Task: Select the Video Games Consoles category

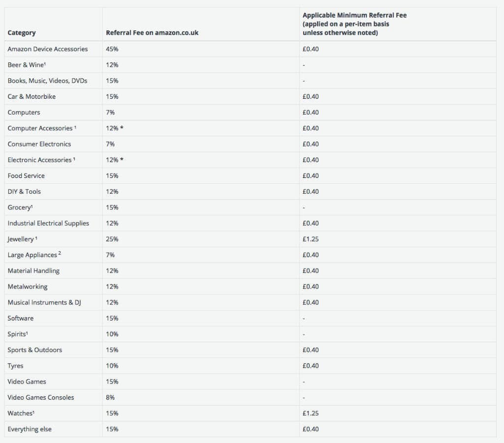Action: pos(41,397)
